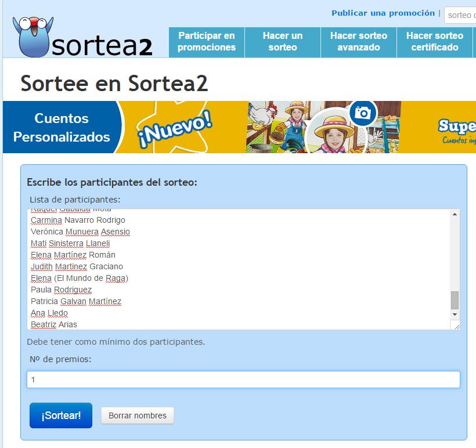476x448 pixels.
Task: Open the Hacer sorteo certificado tab
Action: [435, 42]
